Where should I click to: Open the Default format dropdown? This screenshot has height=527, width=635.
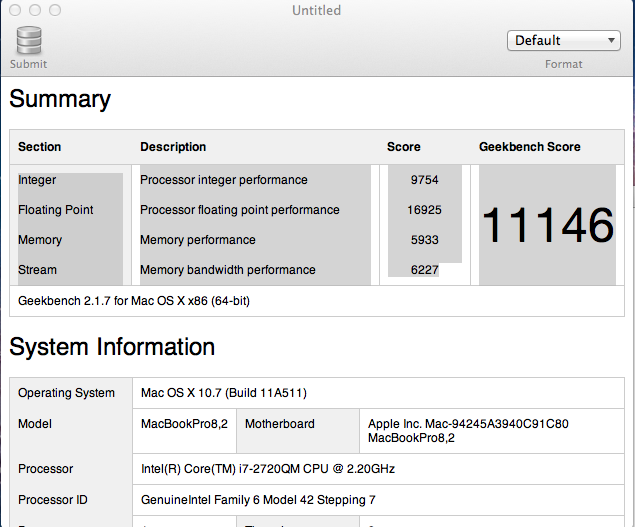pyautogui.click(x=564, y=41)
